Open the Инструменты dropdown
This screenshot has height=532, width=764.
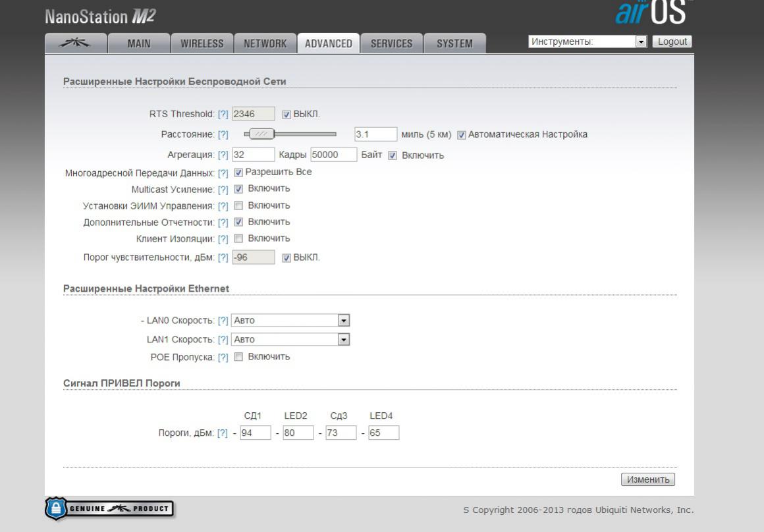click(x=587, y=42)
